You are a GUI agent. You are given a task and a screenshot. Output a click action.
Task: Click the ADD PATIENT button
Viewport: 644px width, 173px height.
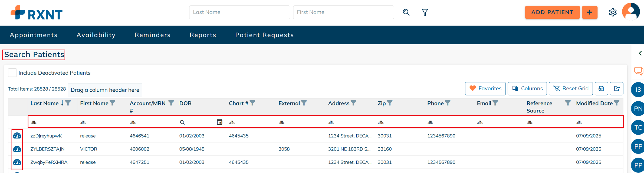[552, 12]
